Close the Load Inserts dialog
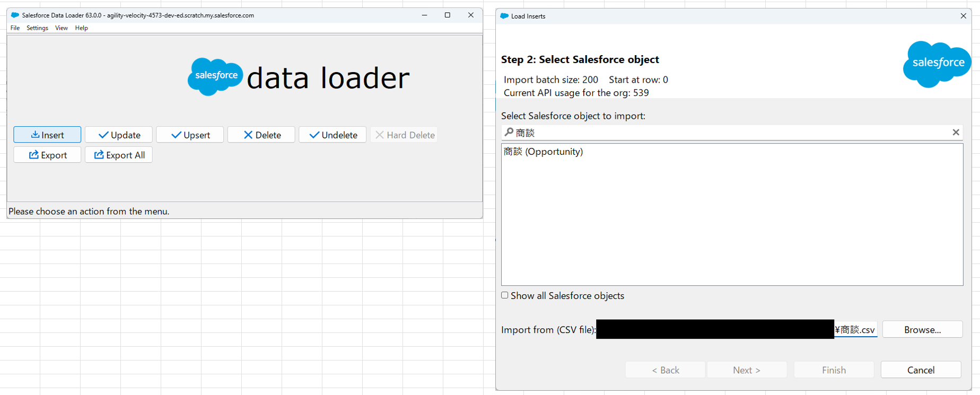Screen dimensions: 980x395 pyautogui.click(x=963, y=16)
